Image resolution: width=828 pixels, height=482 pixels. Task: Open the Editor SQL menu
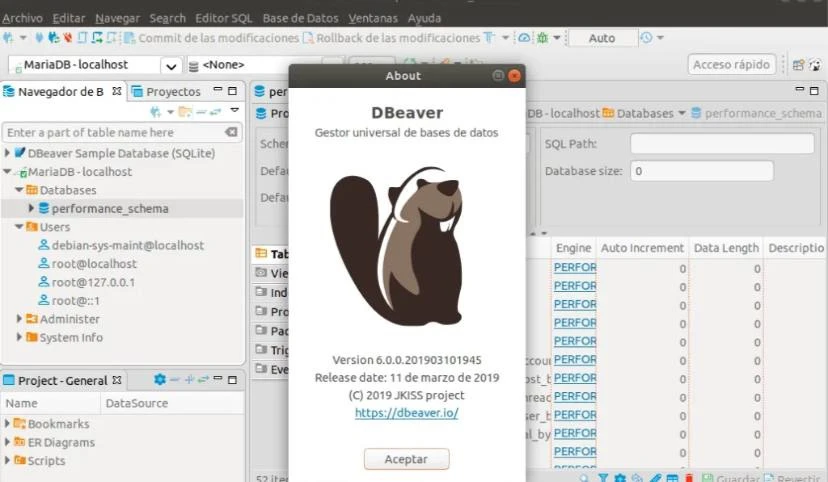224,18
